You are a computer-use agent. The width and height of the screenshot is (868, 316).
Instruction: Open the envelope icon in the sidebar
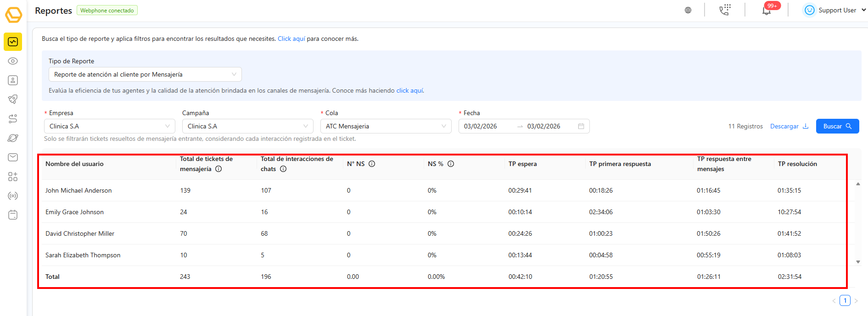coord(13,157)
